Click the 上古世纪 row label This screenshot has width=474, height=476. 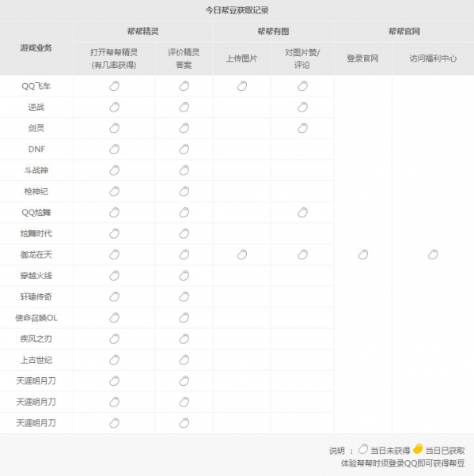point(36,360)
